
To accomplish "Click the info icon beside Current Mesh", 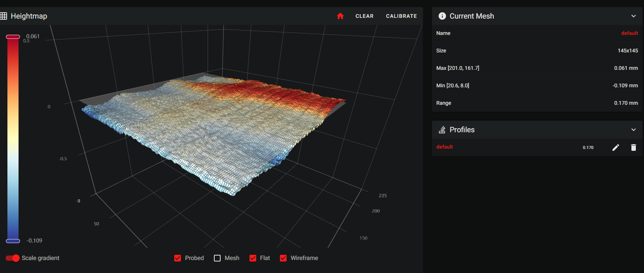I will (x=442, y=16).
